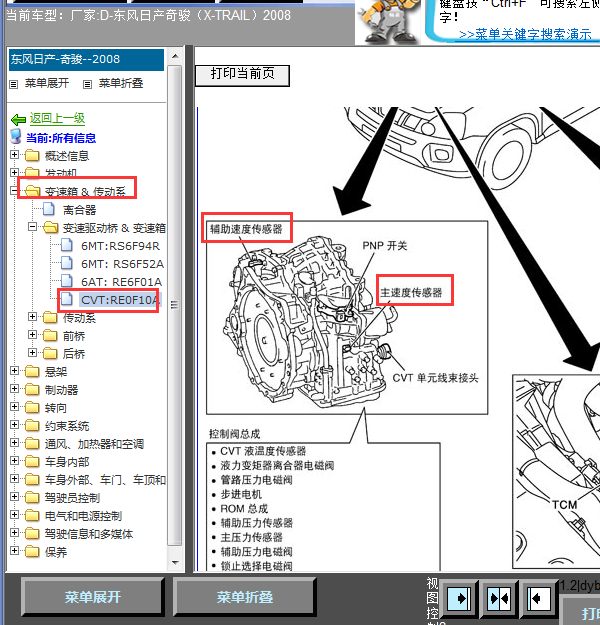The width and height of the screenshot is (600, 625).
Task: Click the 6AT: RE6F01A document icon
Action: coord(67,281)
